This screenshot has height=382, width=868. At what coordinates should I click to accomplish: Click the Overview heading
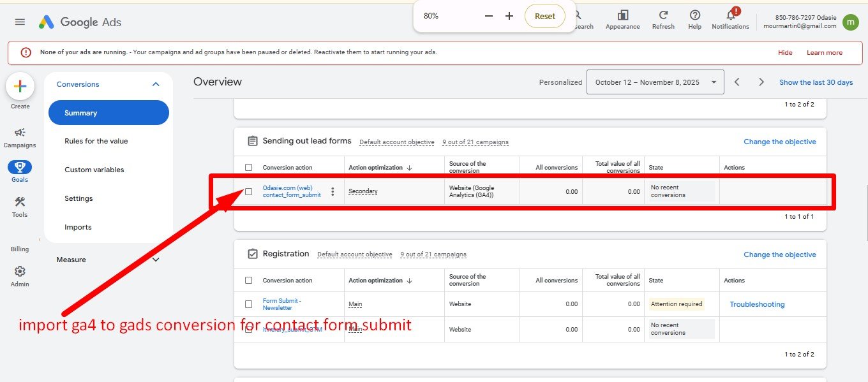click(x=218, y=82)
